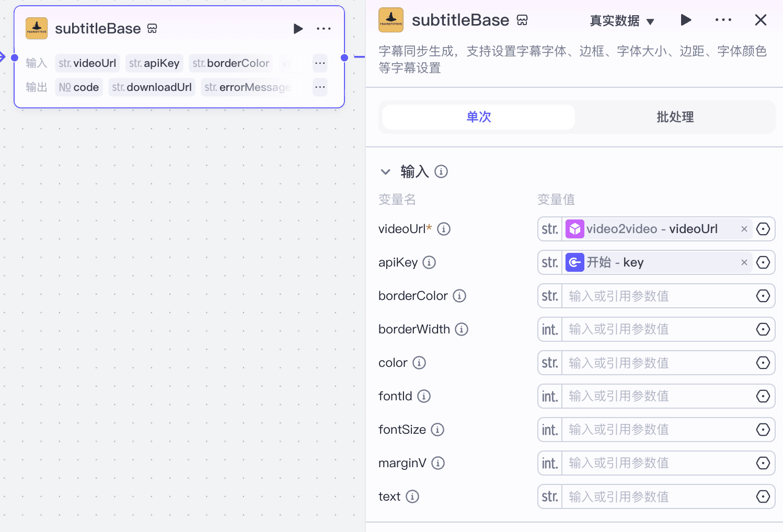Remove the video2video - videoUrl reference with its × button
The height and width of the screenshot is (532, 783).
pyautogui.click(x=744, y=228)
